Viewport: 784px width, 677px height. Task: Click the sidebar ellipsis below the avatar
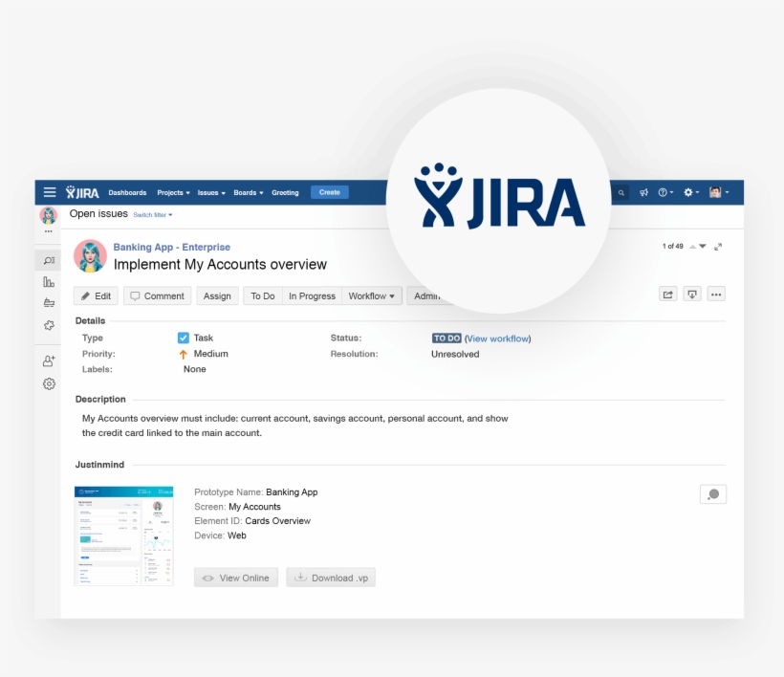49,231
